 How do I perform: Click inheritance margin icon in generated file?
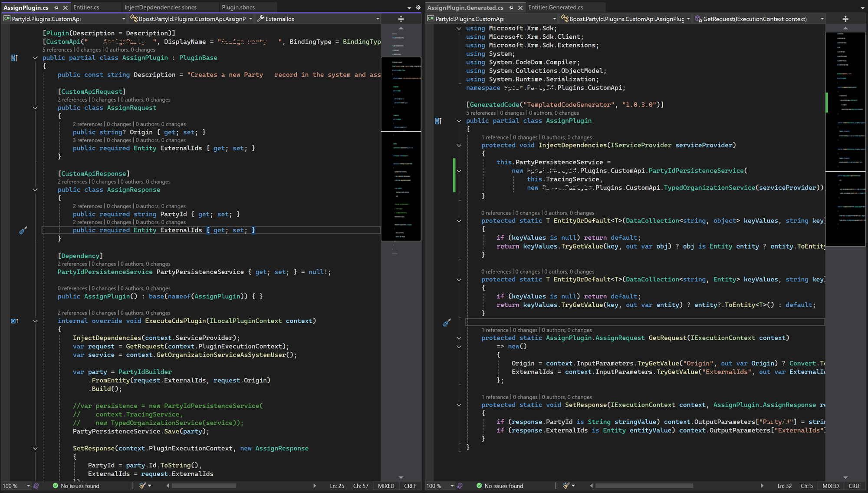[x=438, y=121]
